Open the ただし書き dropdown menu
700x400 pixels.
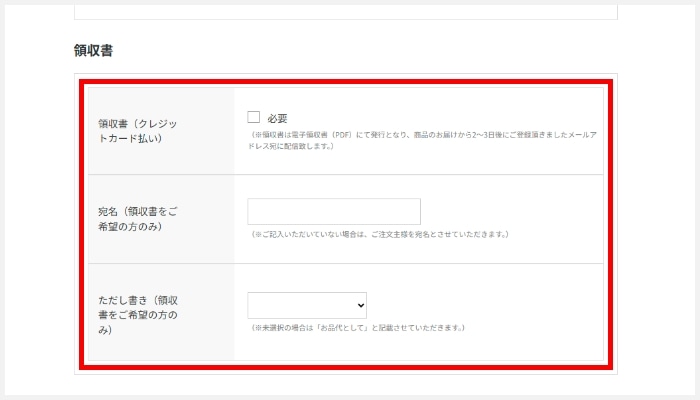coord(306,305)
